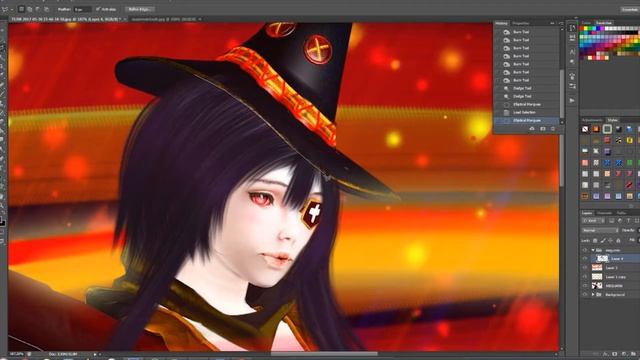Switch to the Color panel tab

(586, 23)
